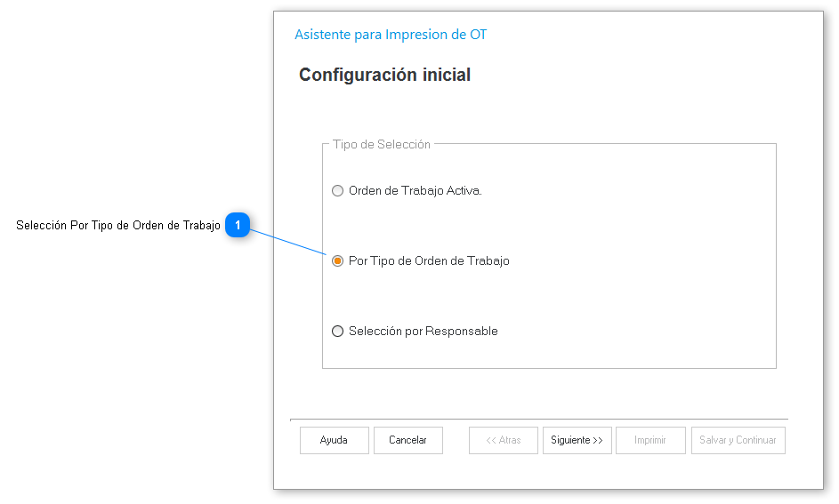Viewport: 839px width, 504px height.
Task: Click the left-side annotation text beside badge 1
Action: (118, 226)
